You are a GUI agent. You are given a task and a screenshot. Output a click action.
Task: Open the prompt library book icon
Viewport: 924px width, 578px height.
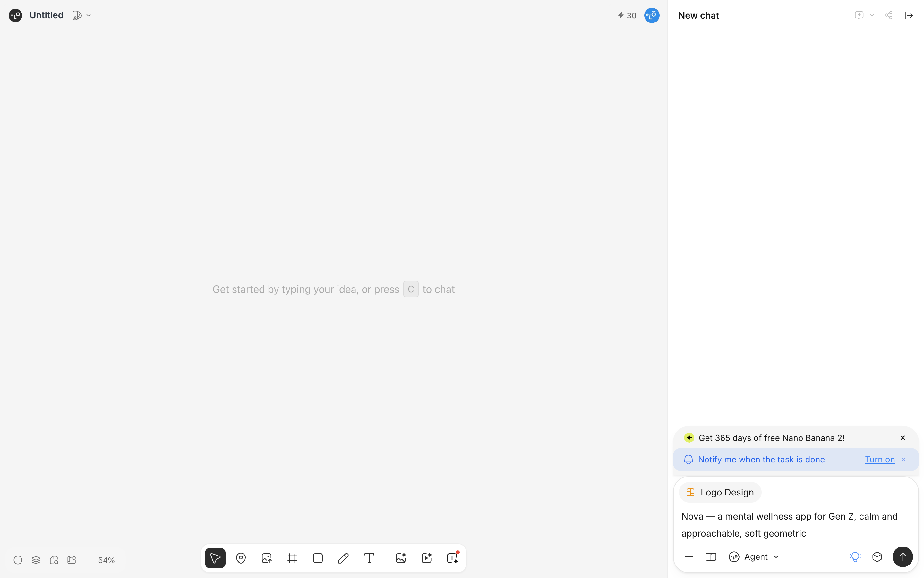pos(711,557)
